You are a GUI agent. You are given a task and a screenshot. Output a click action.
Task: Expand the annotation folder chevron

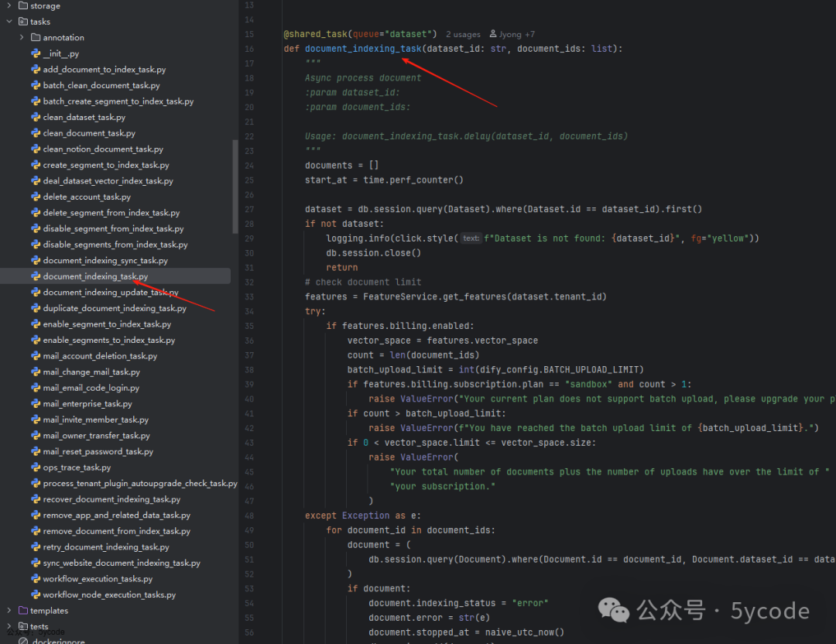pyautogui.click(x=22, y=37)
